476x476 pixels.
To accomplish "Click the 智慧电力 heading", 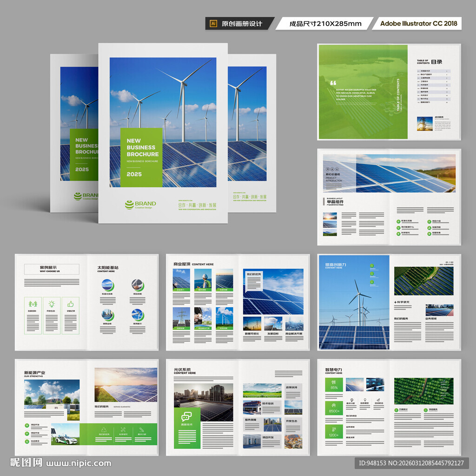I will pos(334,370).
